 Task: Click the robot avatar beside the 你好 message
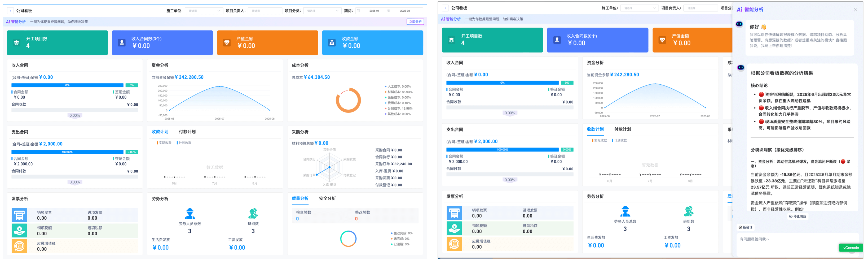tap(739, 24)
